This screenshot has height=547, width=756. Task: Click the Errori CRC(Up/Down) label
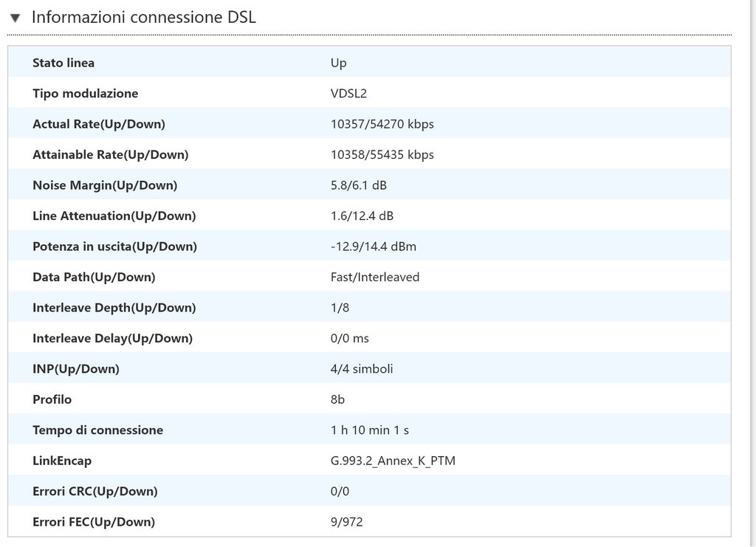(x=94, y=491)
